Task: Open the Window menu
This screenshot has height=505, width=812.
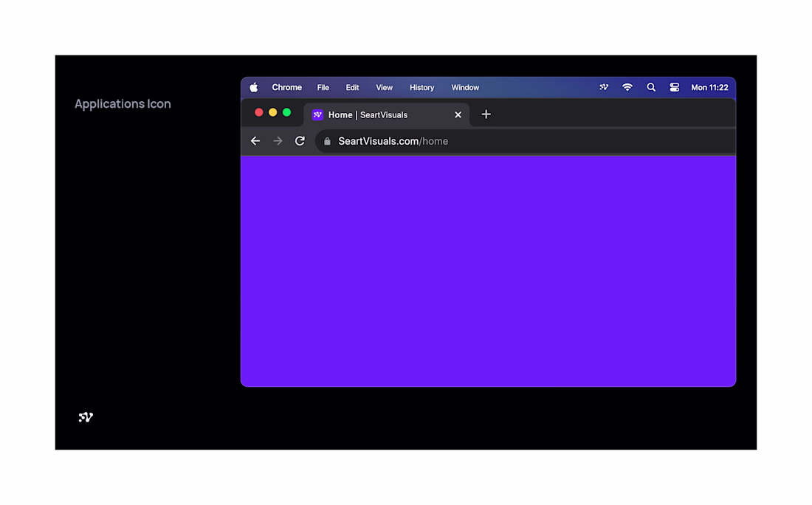Action: 465,88
